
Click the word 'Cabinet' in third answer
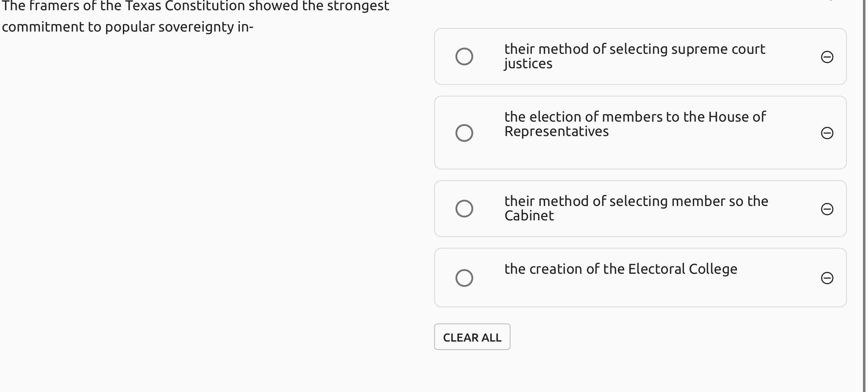(529, 216)
